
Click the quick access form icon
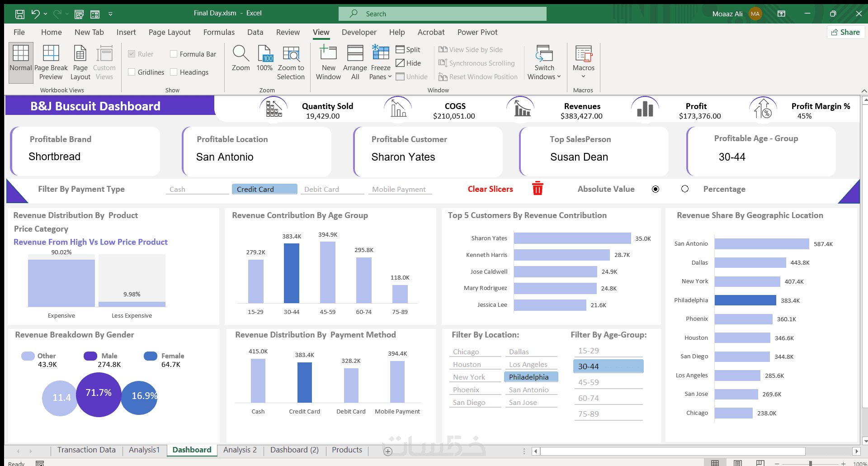coord(95,14)
